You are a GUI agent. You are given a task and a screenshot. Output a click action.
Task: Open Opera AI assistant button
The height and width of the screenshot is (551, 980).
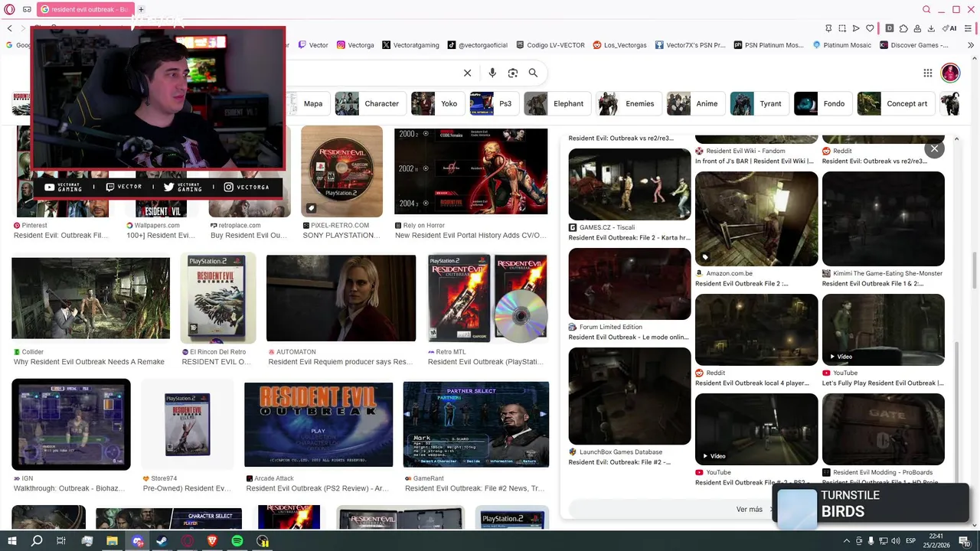pyautogui.click(x=950, y=28)
